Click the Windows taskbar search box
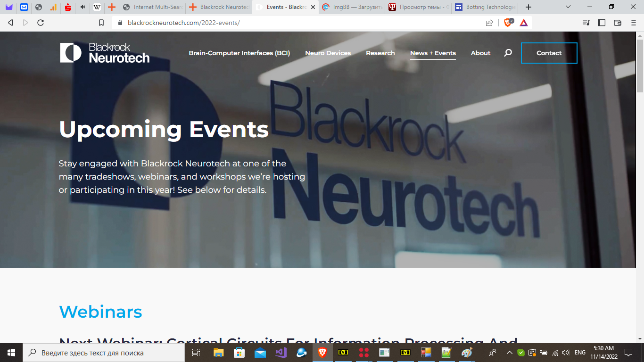The height and width of the screenshot is (362, 644). (103, 353)
